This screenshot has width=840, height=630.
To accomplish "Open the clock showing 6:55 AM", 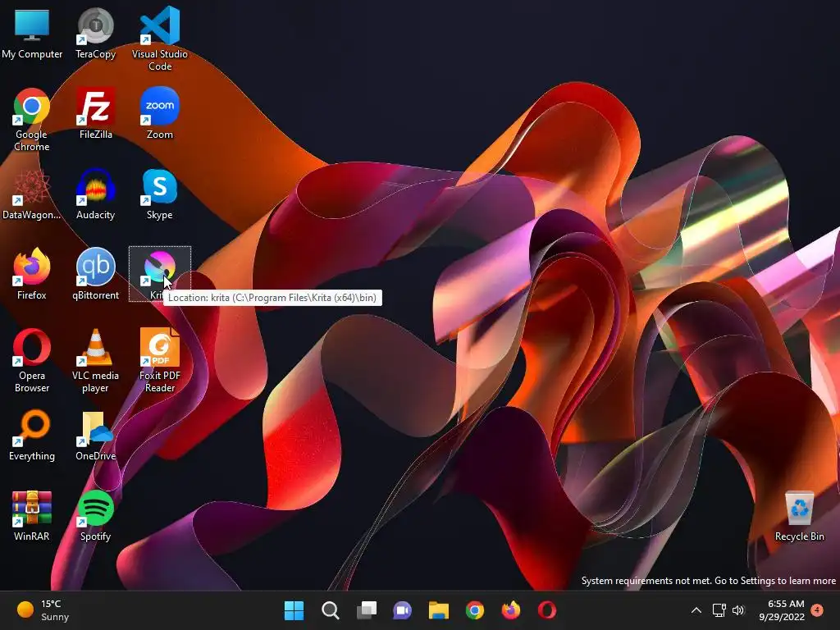I will [x=782, y=610].
